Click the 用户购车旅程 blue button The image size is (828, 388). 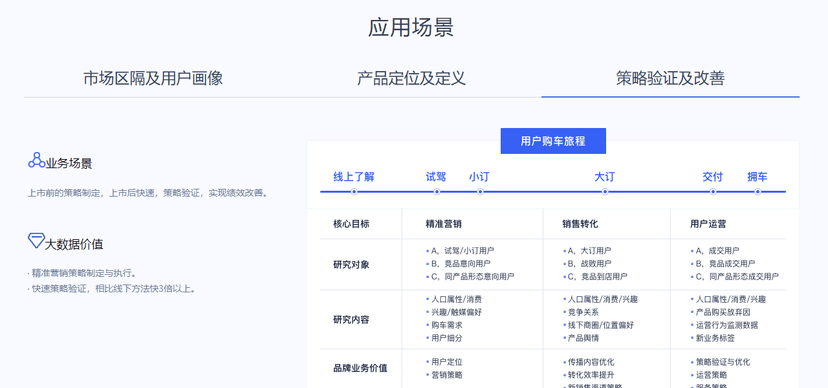[553, 141]
